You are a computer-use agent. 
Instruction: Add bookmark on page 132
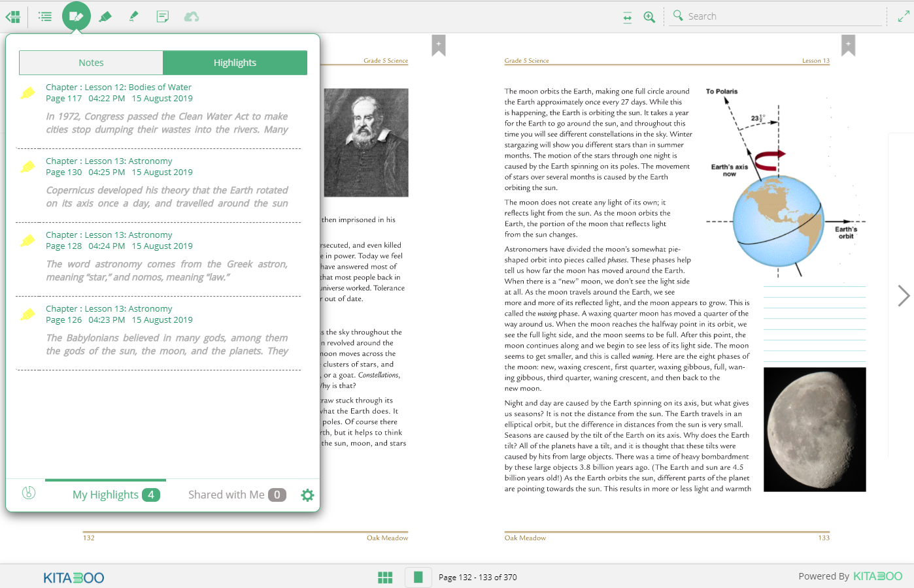point(439,45)
